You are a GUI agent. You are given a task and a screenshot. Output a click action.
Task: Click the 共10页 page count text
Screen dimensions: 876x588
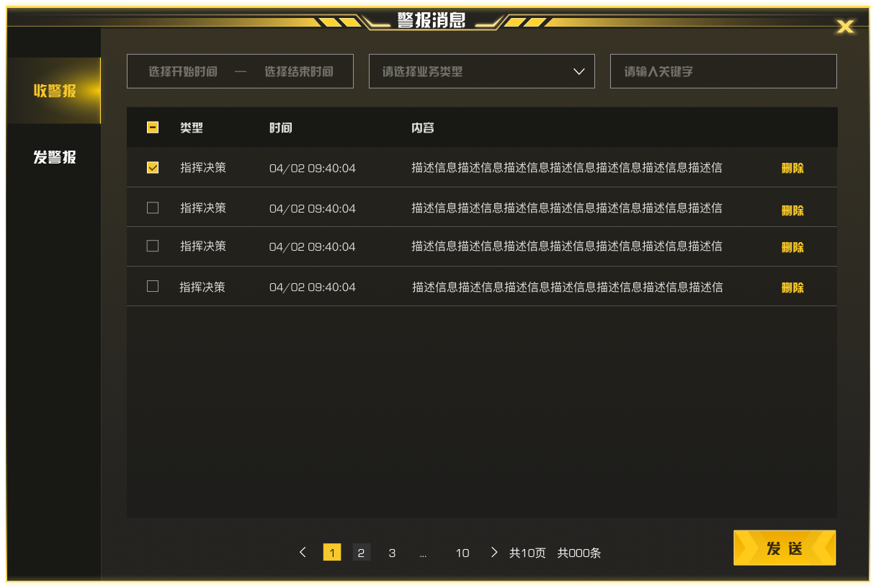(527, 553)
